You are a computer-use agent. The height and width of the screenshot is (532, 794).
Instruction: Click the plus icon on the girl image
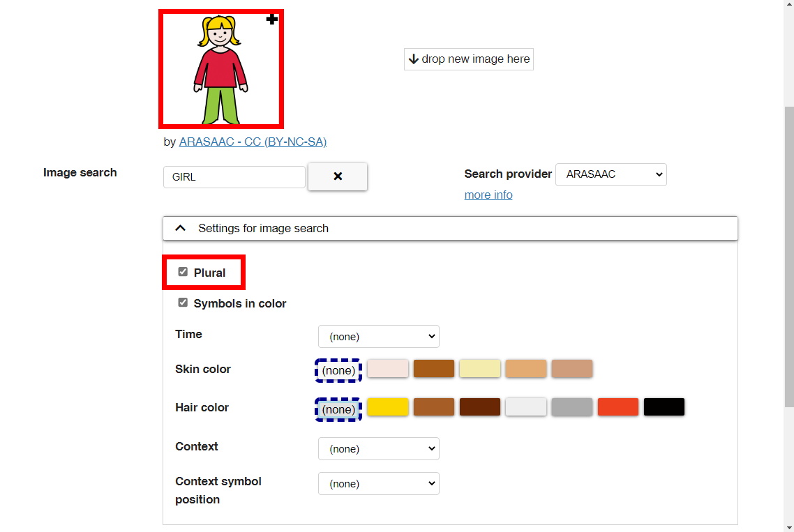point(272,20)
